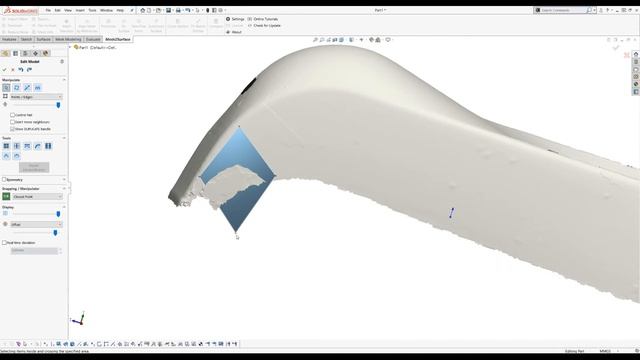Click the Settings button in ribbon

(235, 19)
